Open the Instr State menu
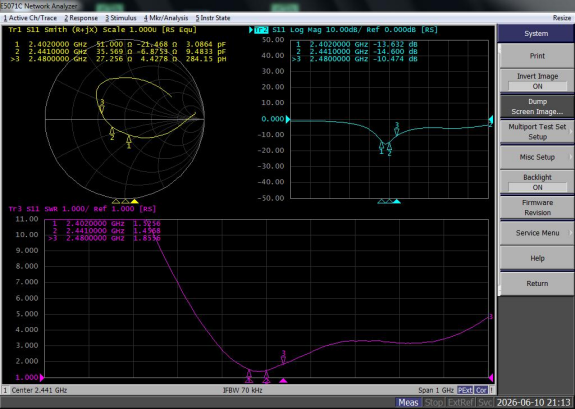The image size is (575, 409). [213, 18]
